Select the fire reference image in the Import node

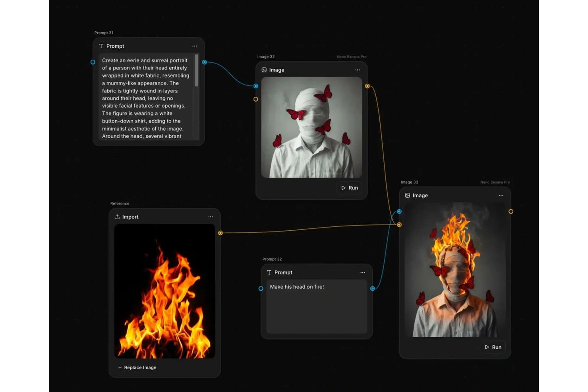click(x=165, y=291)
